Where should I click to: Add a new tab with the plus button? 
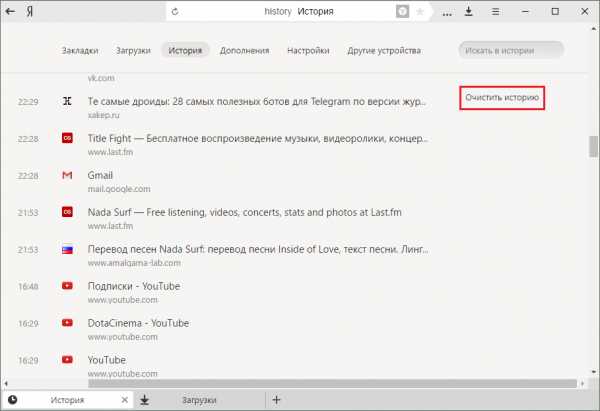(x=277, y=400)
